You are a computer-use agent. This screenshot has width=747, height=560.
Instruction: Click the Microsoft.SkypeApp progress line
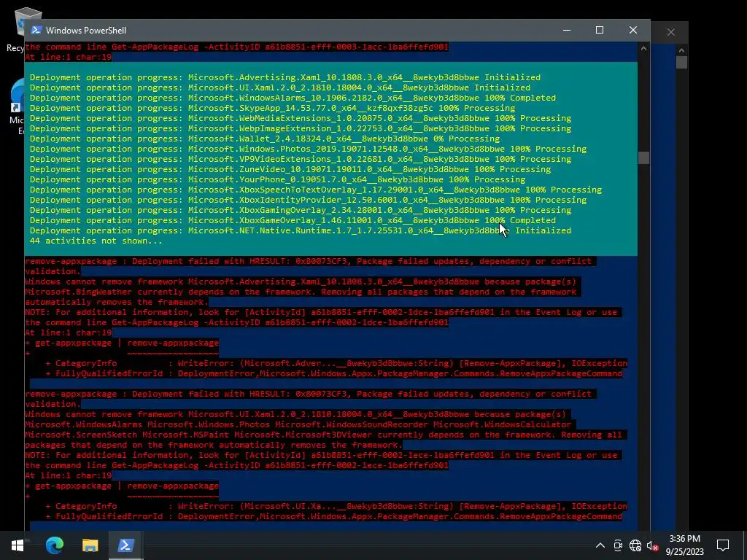click(273, 108)
